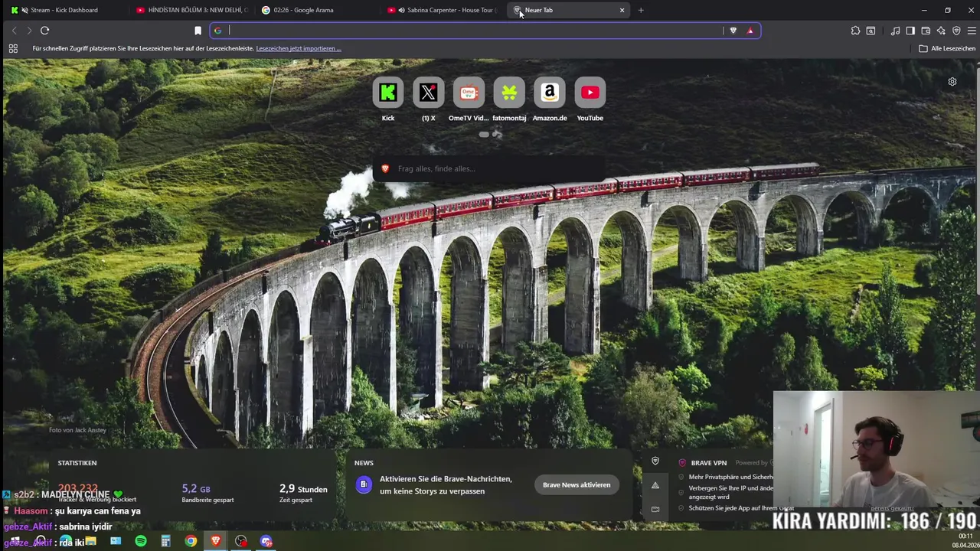The height and width of the screenshot is (551, 980).
Task: Click the NEWS heading
Action: click(364, 463)
